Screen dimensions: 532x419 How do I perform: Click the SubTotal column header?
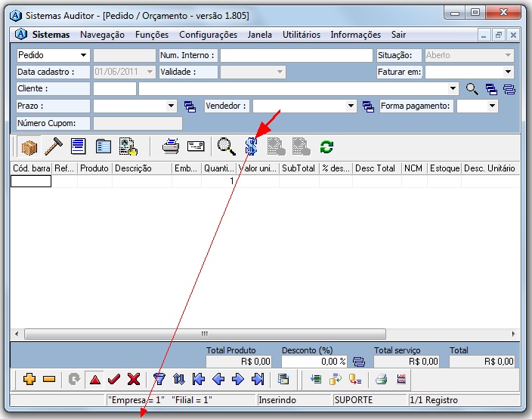(299, 168)
